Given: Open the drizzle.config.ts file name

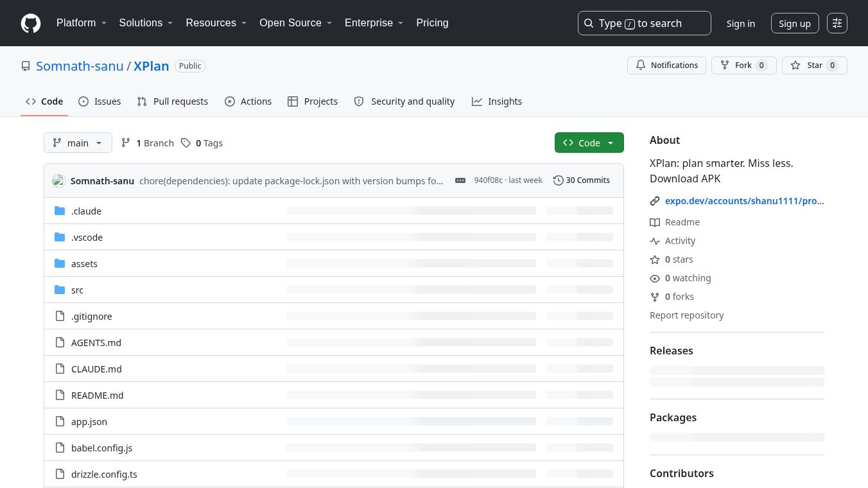Looking at the screenshot, I should coord(104,474).
